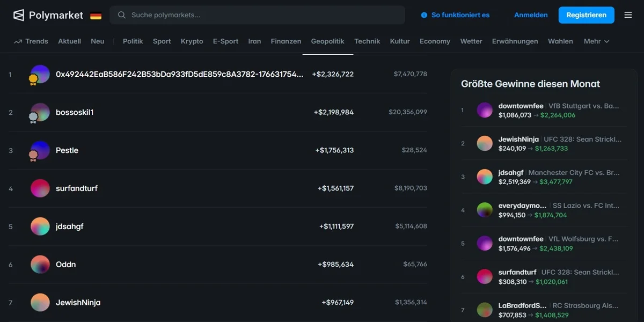Click LaBradfordS... avatar in biggest wins
Viewport: 644px width, 322px height.
tap(485, 310)
